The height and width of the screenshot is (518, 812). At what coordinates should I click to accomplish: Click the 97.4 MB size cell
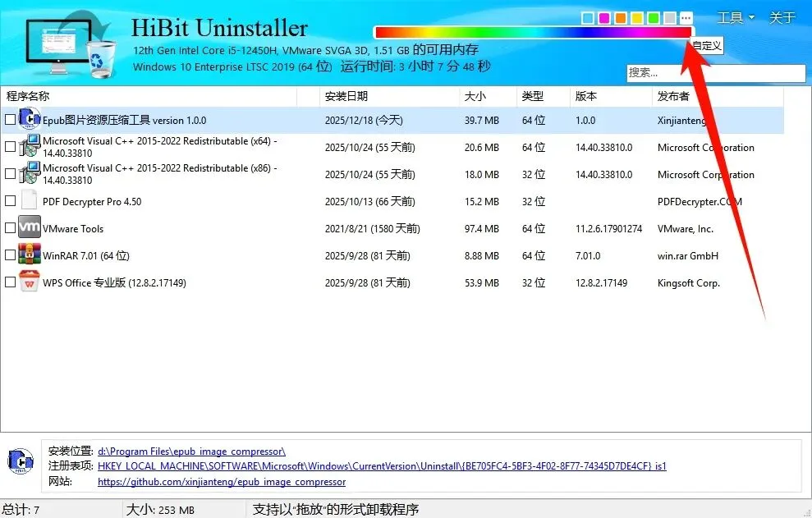pyautogui.click(x=482, y=228)
